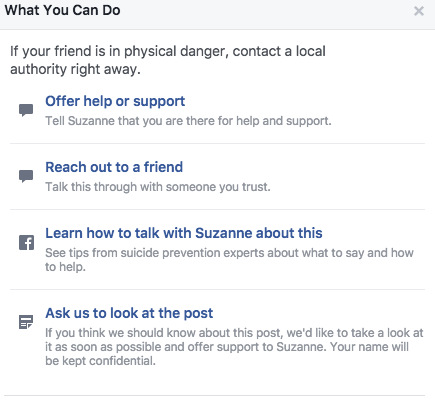Click the sentence Your name will be kept confidential

pyautogui.click(x=227, y=354)
